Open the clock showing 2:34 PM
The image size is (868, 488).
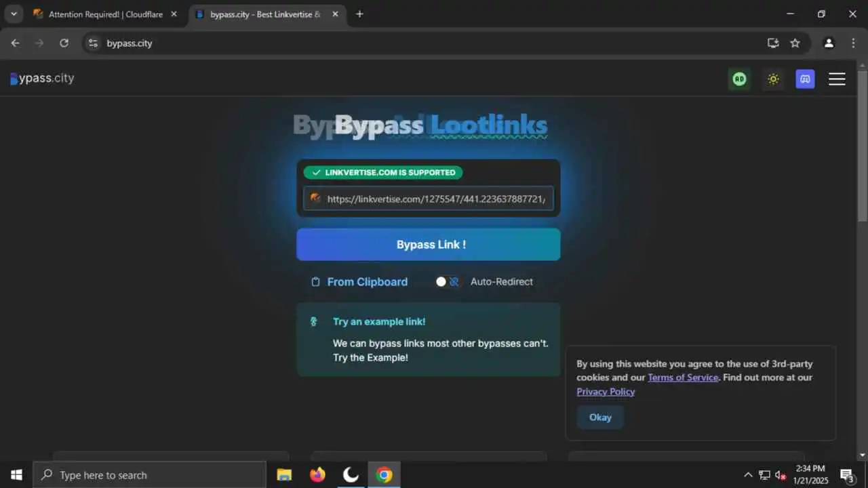[810, 474]
